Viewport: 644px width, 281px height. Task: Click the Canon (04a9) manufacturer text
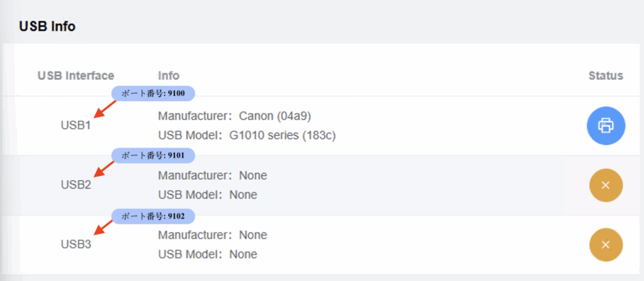click(275, 116)
